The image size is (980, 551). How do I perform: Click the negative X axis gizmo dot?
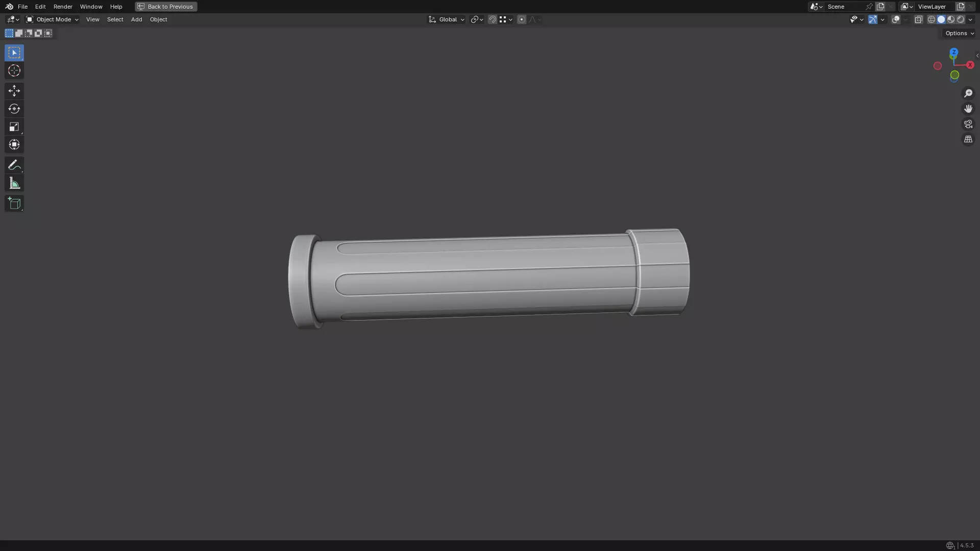pos(938,66)
